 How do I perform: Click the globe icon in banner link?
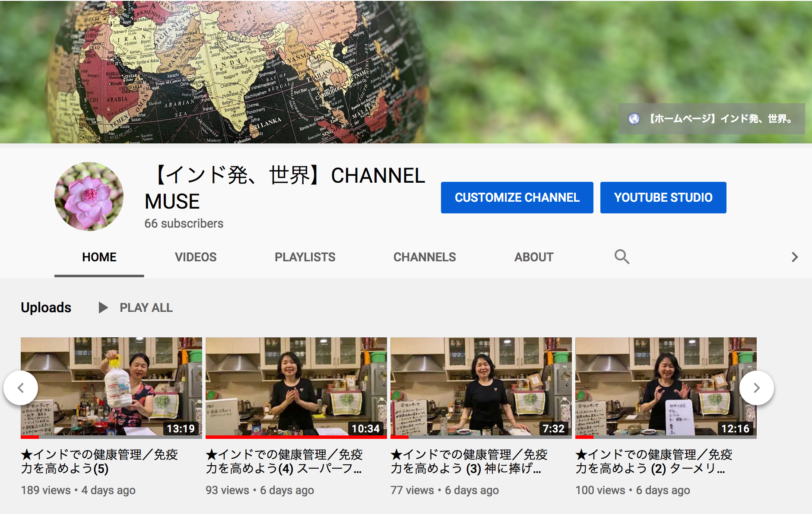(x=634, y=119)
